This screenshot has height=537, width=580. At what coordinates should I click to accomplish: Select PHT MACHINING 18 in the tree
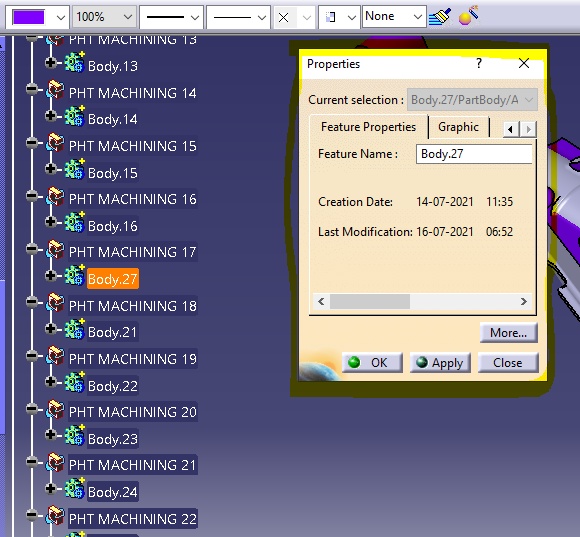point(132,306)
